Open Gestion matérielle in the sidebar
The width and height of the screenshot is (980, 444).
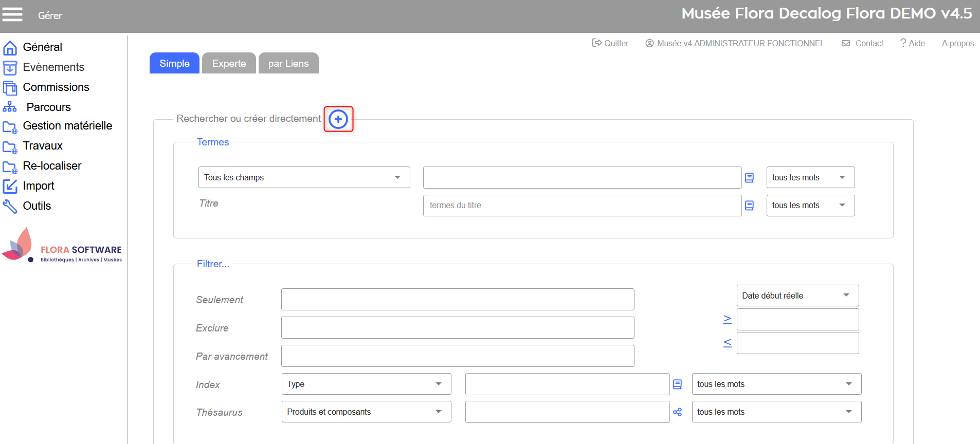point(67,126)
